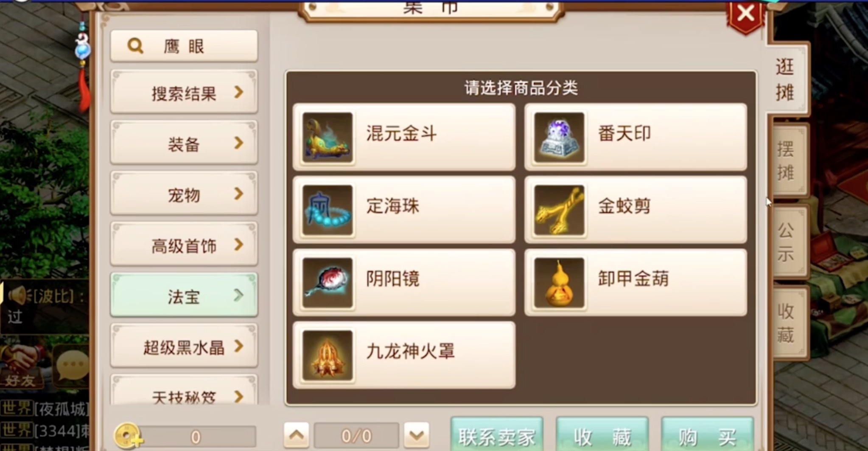Select the 混元金斗 treasure icon
The height and width of the screenshot is (451, 868).
click(327, 137)
